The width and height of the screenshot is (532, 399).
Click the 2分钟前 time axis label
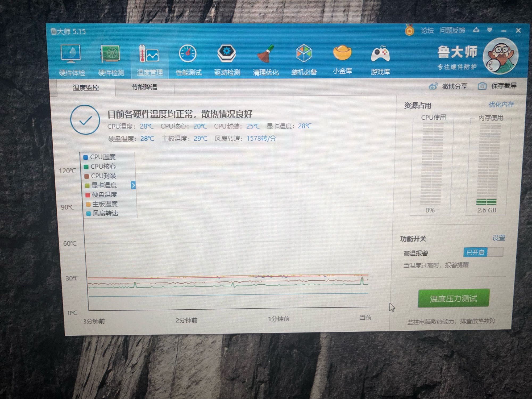[186, 320]
